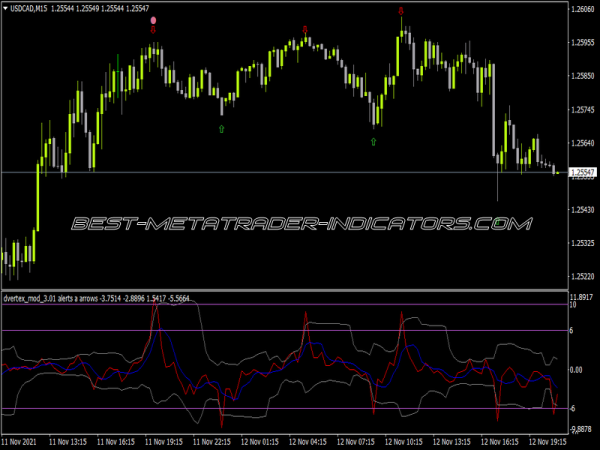
Task: Click the green up arrow near 11 Nov 22:15
Action: (222, 129)
